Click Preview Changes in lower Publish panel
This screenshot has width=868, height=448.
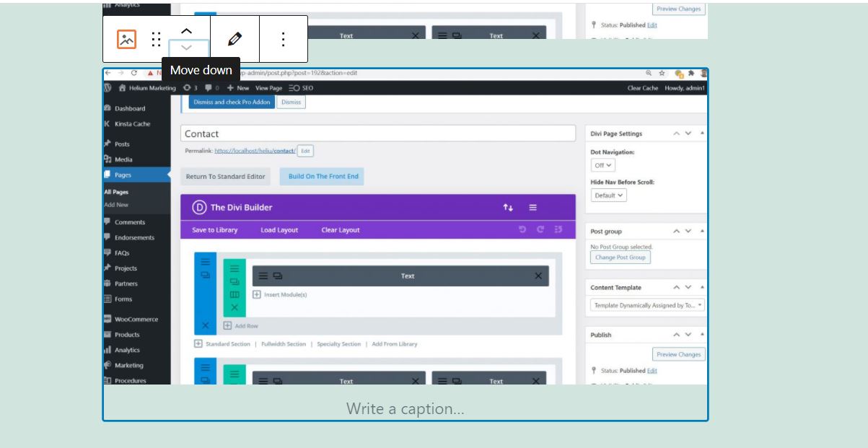679,354
